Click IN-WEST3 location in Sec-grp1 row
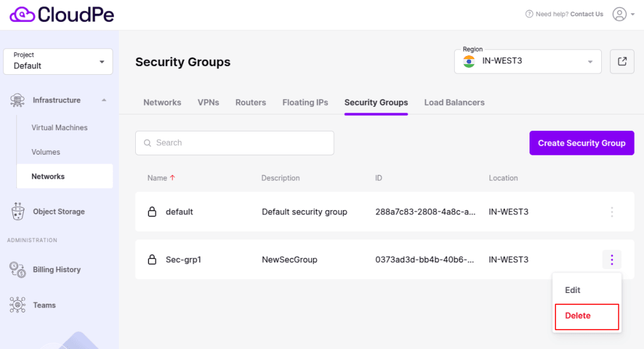The image size is (644, 349). point(508,260)
